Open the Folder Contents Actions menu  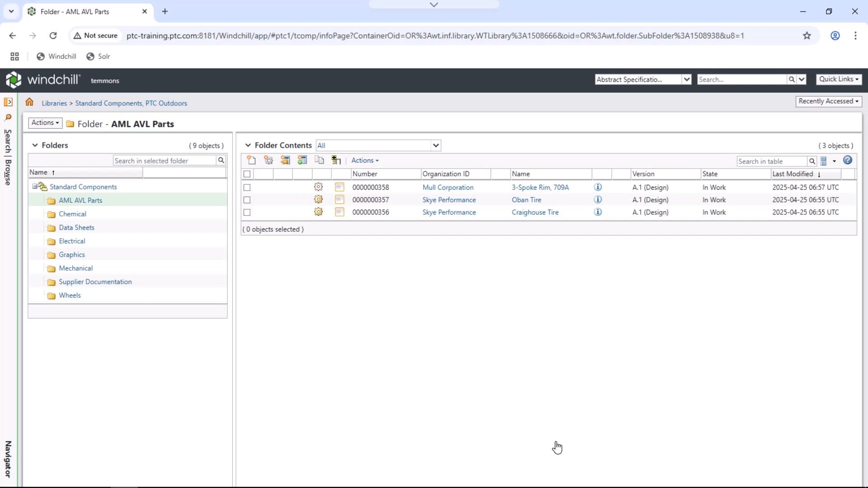pyautogui.click(x=365, y=160)
